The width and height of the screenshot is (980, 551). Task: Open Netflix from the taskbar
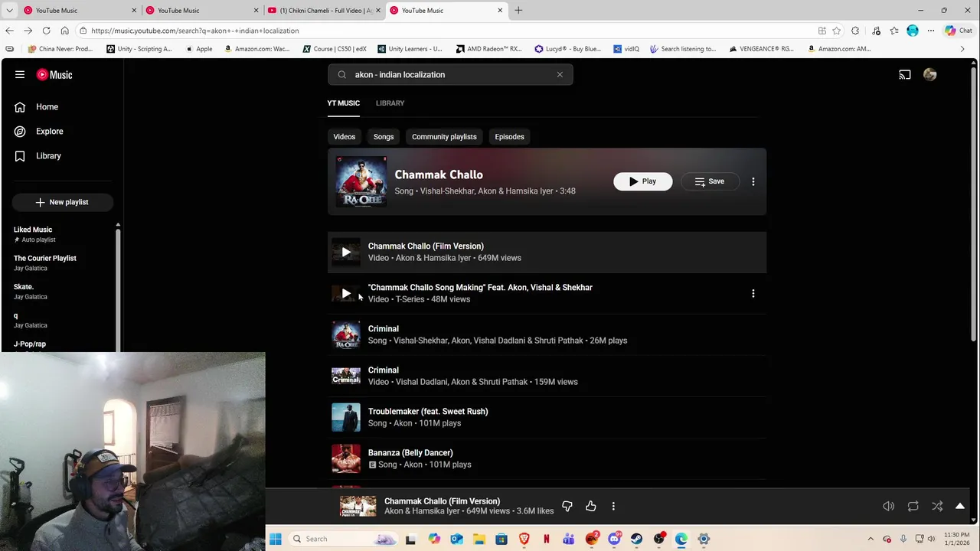coord(546,539)
